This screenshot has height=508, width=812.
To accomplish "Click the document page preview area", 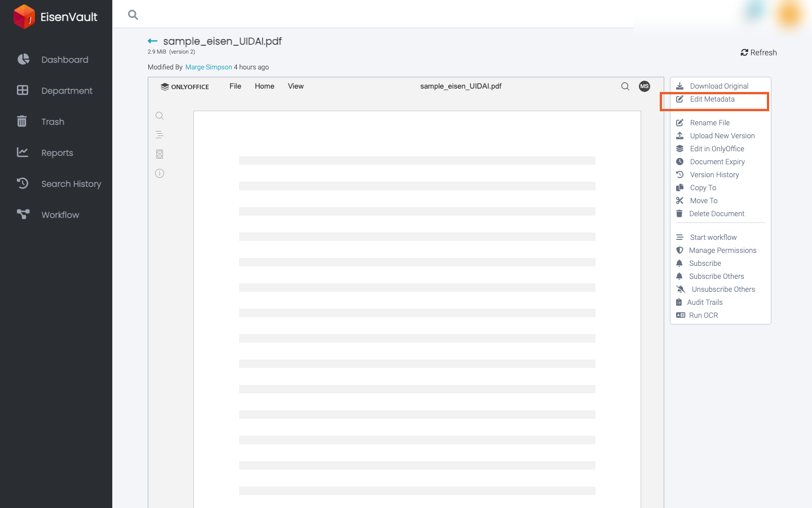I will click(x=417, y=309).
